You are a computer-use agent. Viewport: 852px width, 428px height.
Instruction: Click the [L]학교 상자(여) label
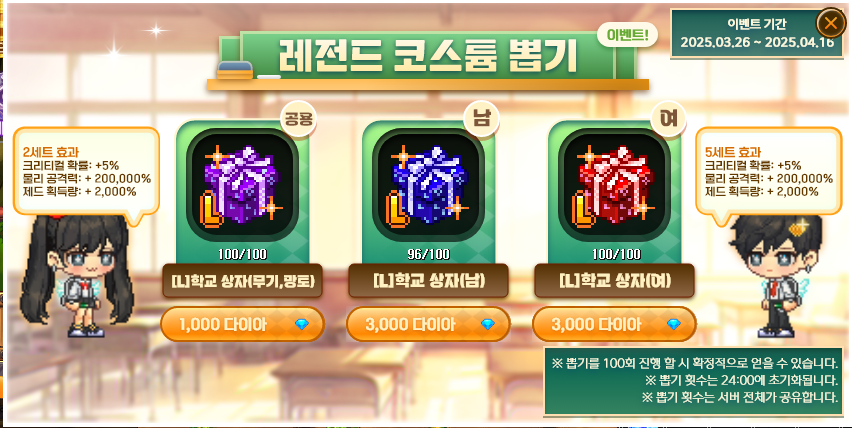pos(614,281)
